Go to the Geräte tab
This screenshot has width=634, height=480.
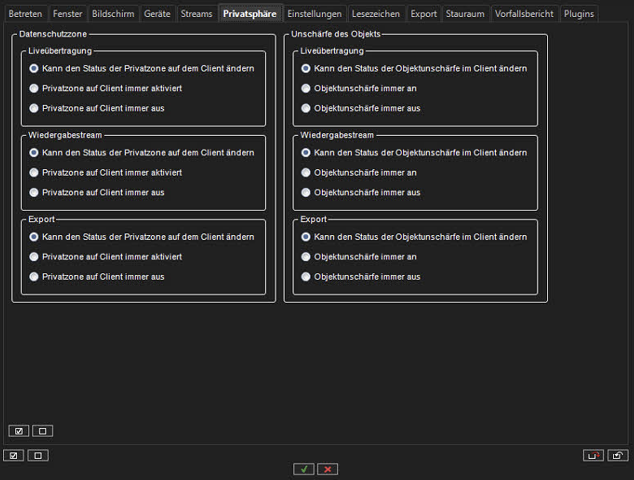(x=157, y=14)
